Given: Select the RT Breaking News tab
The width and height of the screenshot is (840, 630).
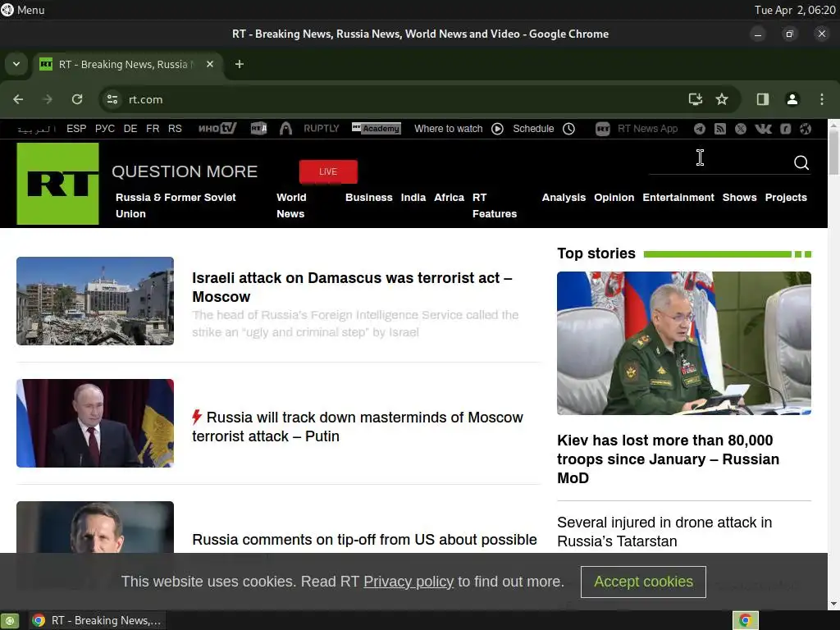Looking at the screenshot, I should click(x=127, y=64).
